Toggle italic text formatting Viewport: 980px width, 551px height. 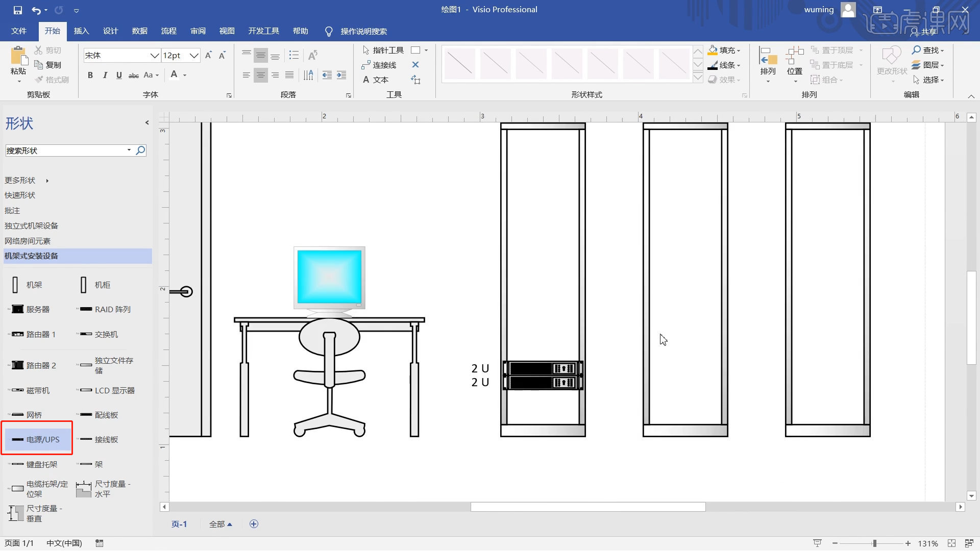105,75
